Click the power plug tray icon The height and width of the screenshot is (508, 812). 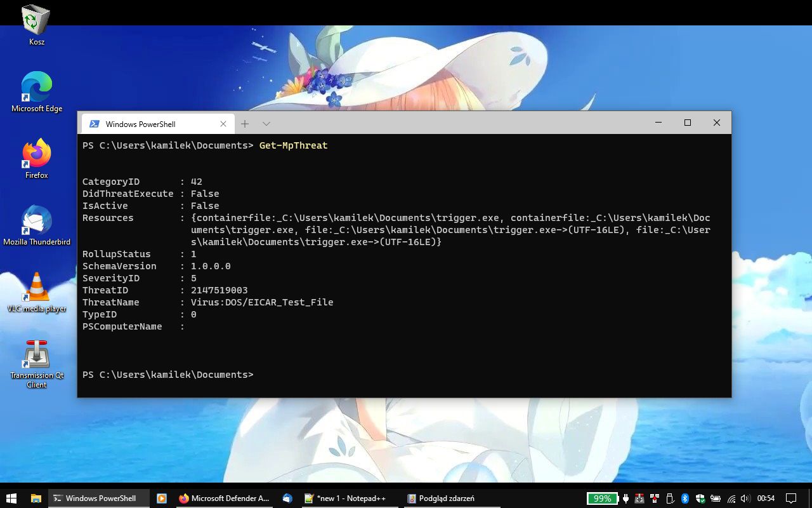point(626,498)
